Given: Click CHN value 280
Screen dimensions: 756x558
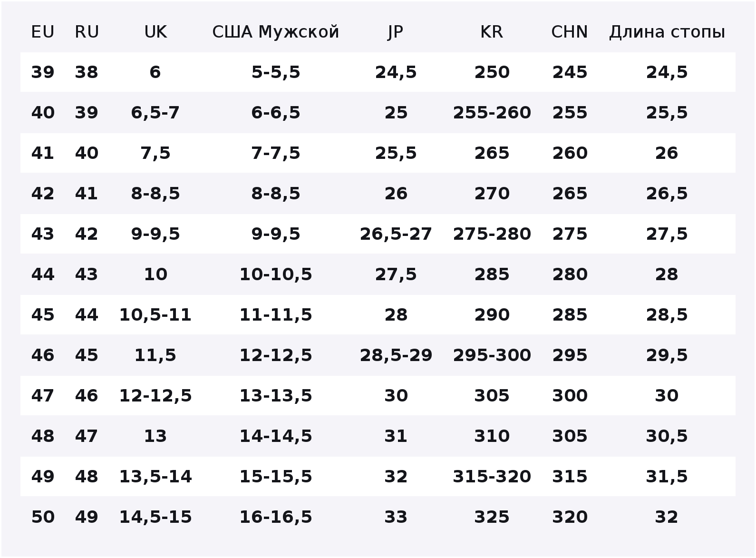Looking at the screenshot, I should [x=570, y=274].
